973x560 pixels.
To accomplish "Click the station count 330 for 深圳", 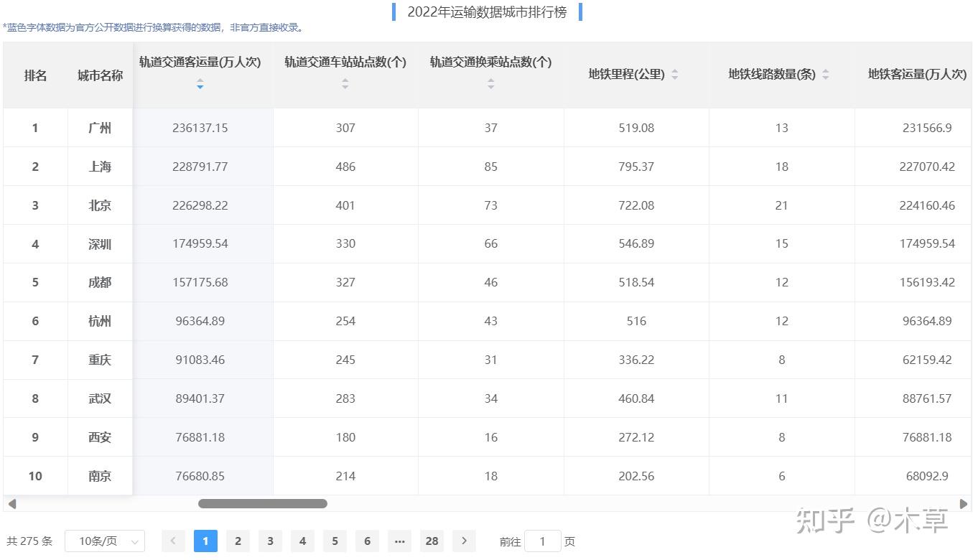I will click(345, 244).
